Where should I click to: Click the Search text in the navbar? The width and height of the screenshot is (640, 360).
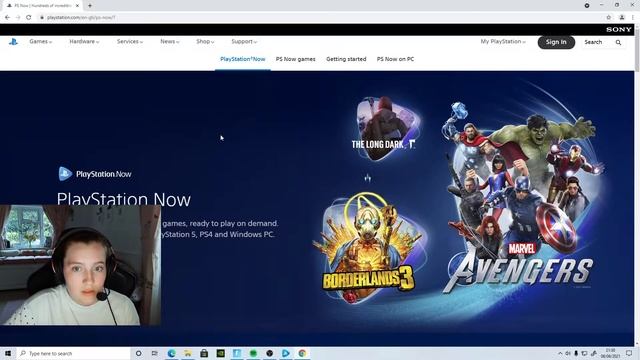pyautogui.click(x=593, y=42)
